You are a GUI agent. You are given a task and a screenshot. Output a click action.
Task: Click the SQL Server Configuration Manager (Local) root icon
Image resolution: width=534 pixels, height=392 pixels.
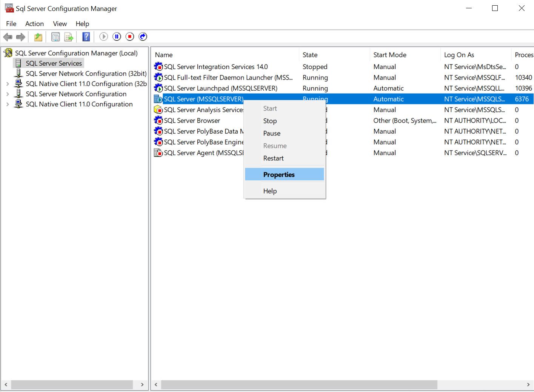pos(8,53)
